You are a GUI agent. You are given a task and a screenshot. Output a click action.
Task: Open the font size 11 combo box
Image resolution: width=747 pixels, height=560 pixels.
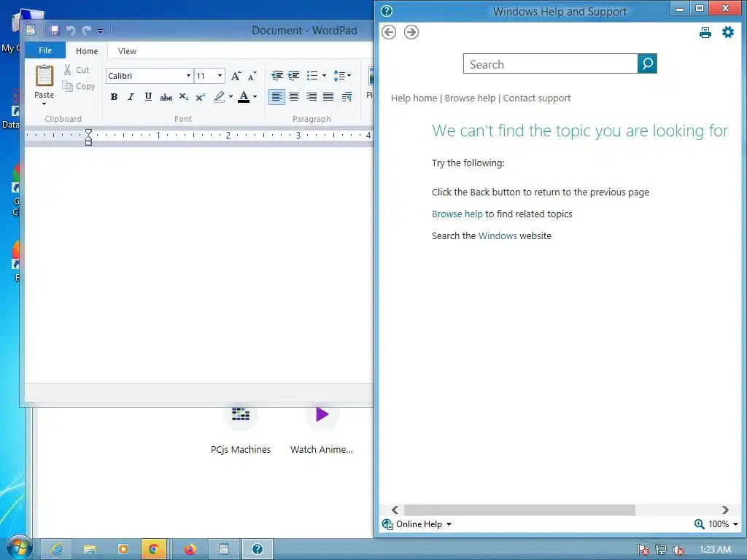point(209,76)
